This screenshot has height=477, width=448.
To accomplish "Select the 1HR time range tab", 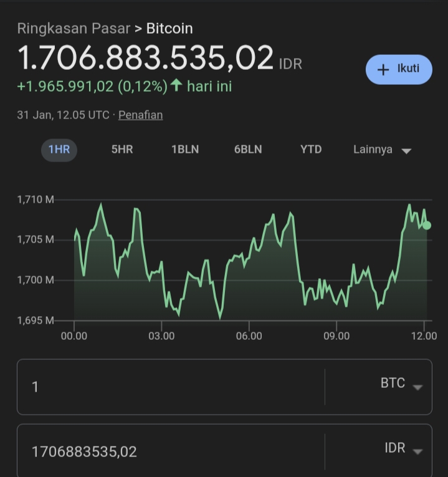I will pyautogui.click(x=59, y=150).
